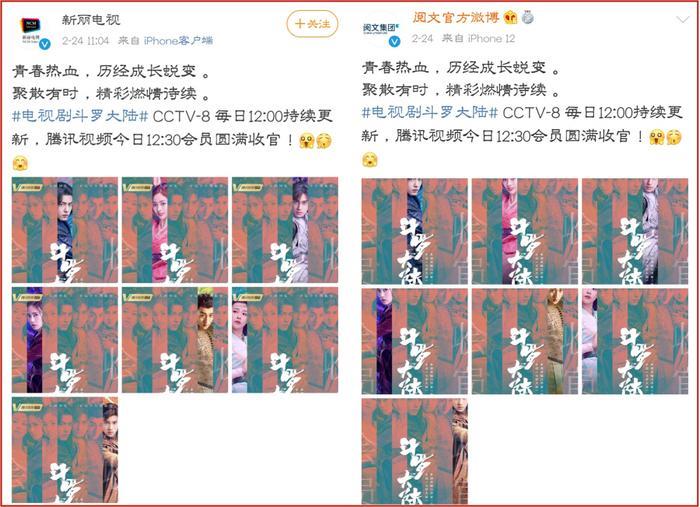Open the first poster thumbnail in the right post
Image resolution: width=700 pixels, height=507 pixels.
[x=415, y=231]
